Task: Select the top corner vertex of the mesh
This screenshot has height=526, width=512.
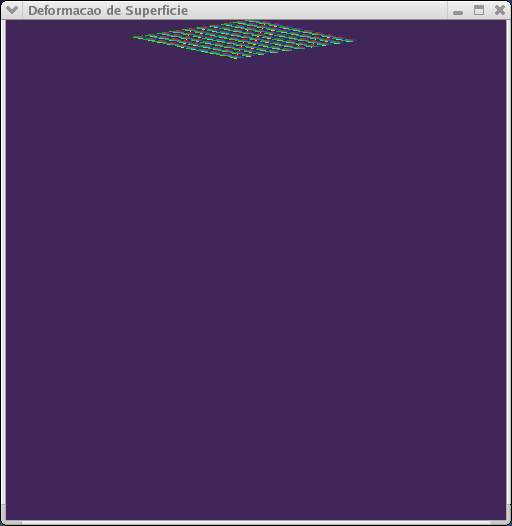Action: point(247,21)
